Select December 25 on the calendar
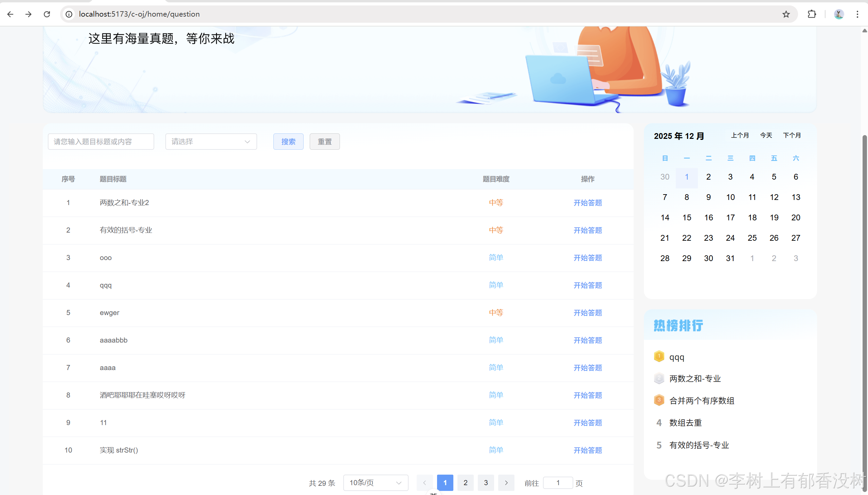 (752, 238)
